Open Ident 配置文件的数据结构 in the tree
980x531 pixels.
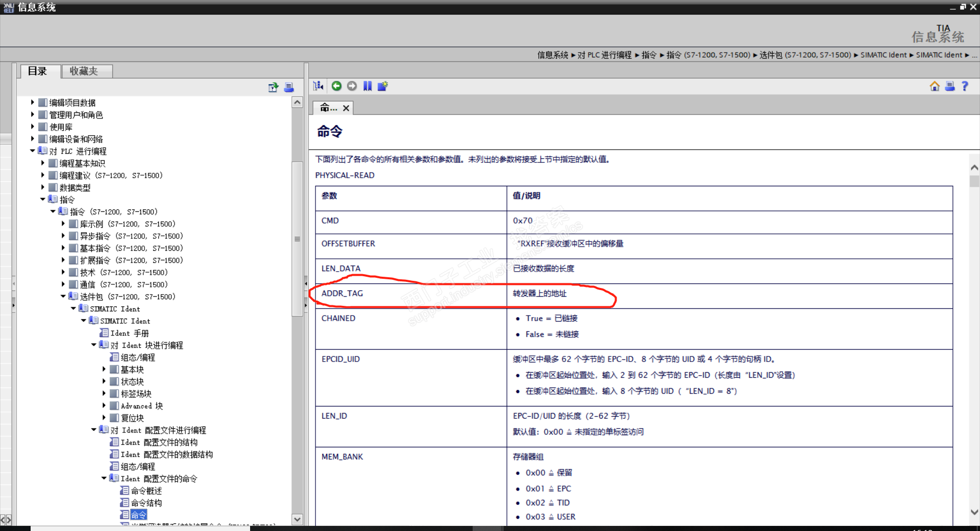coord(167,454)
